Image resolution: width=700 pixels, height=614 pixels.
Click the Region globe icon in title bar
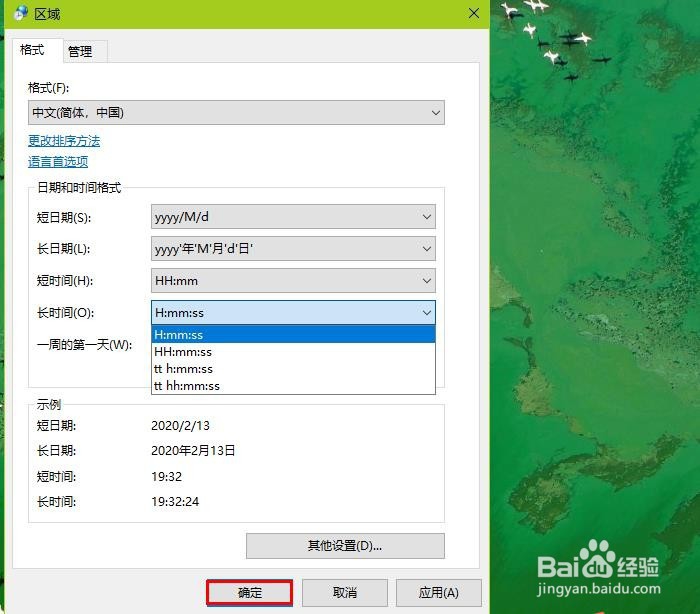pyautogui.click(x=20, y=13)
